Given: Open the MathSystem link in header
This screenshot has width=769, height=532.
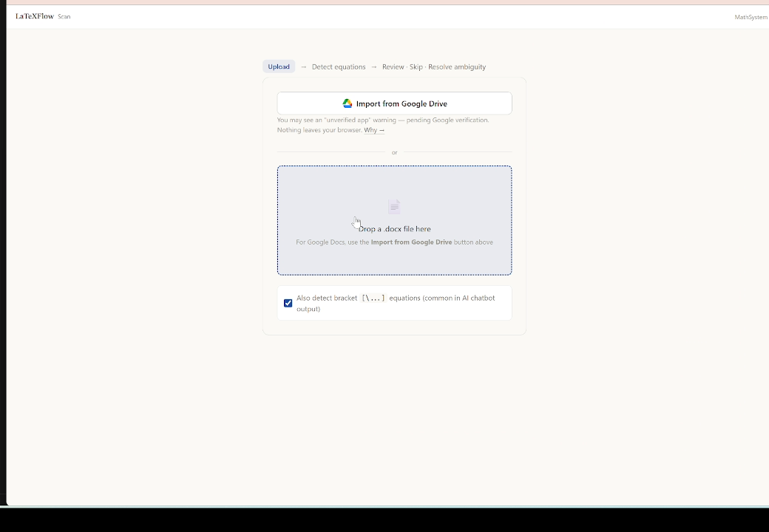Looking at the screenshot, I should (751, 17).
